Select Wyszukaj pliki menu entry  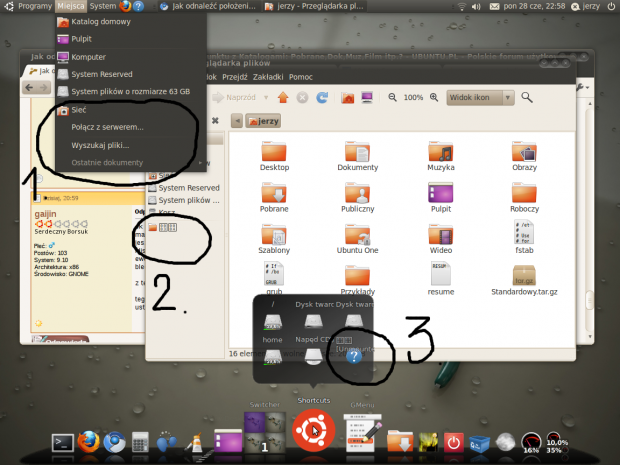(131, 145)
